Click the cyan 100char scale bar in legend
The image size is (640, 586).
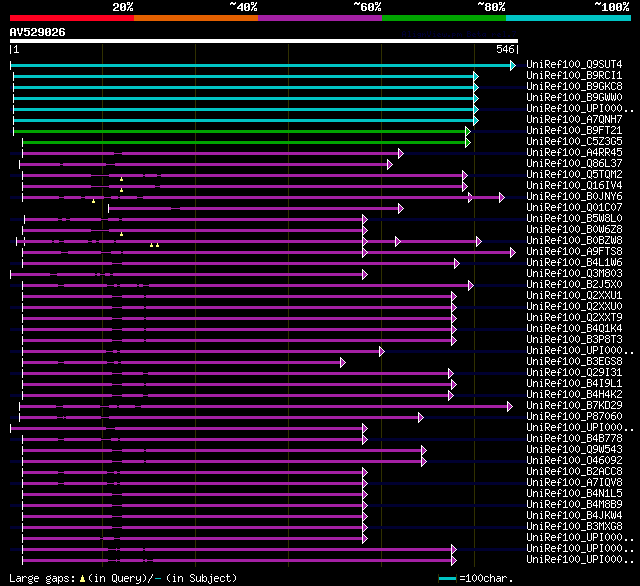447,578
